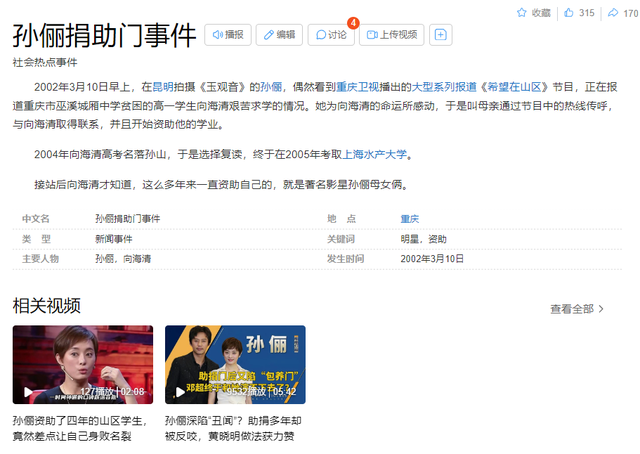Select the page title 孙俪捐助门事件

pos(104,36)
